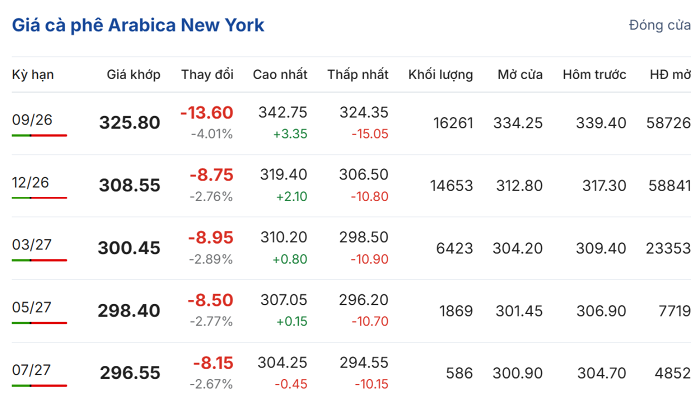Click the range bar under 09/26
Screen dimensions: 700x398
[x=39, y=135]
